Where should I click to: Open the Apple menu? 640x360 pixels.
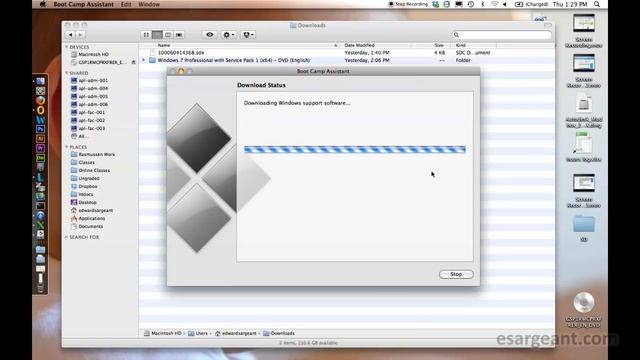click(x=42, y=4)
